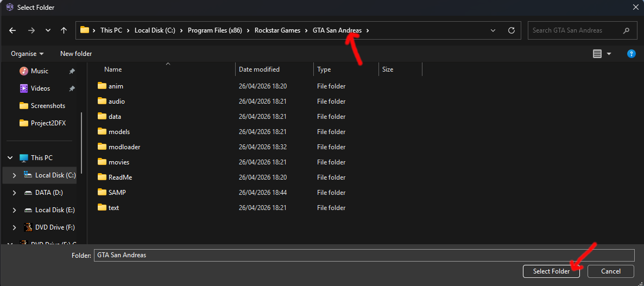Create a New folder
Viewport: 644px width, 286px height.
[x=76, y=54]
